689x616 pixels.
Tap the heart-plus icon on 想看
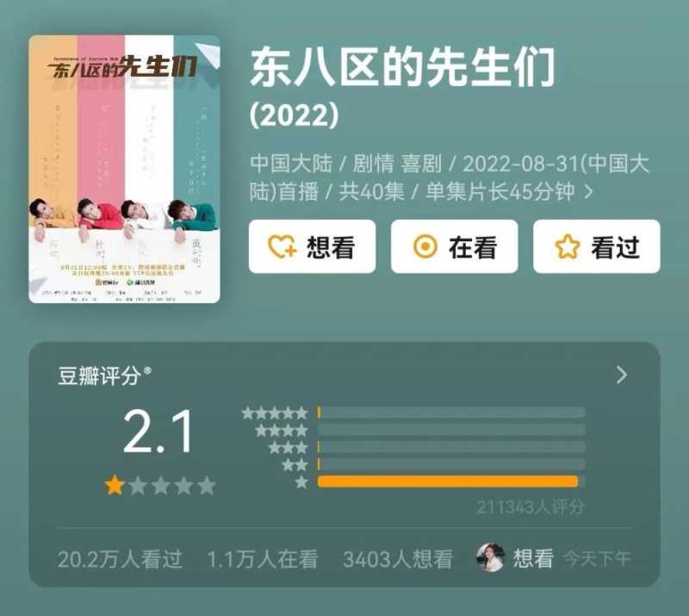[282, 246]
